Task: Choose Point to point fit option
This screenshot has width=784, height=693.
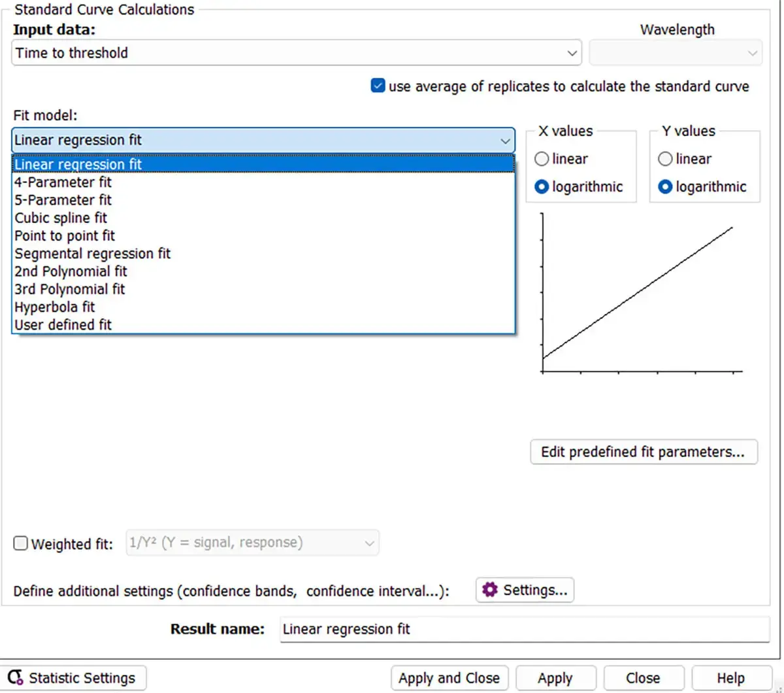Action: point(263,235)
